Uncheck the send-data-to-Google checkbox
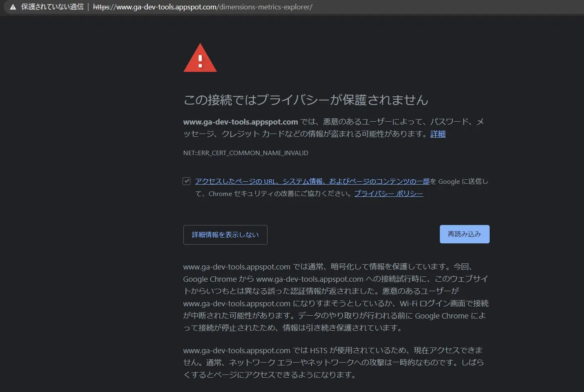 (x=187, y=181)
